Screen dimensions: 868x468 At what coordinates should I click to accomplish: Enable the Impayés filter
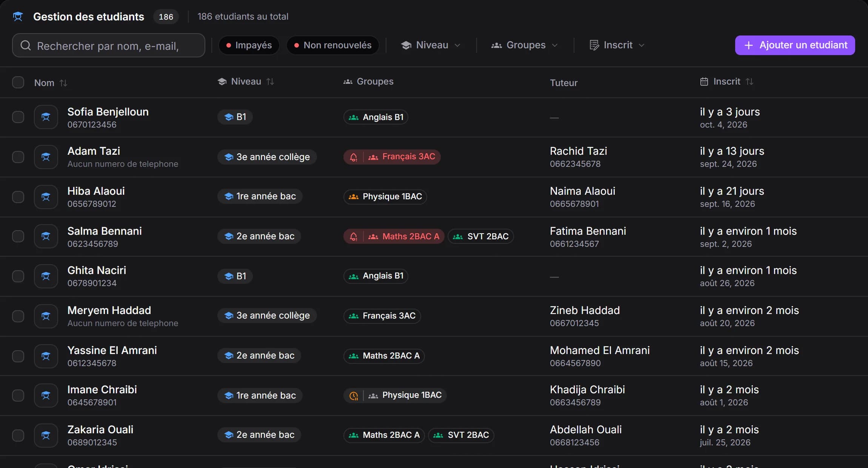pyautogui.click(x=249, y=45)
